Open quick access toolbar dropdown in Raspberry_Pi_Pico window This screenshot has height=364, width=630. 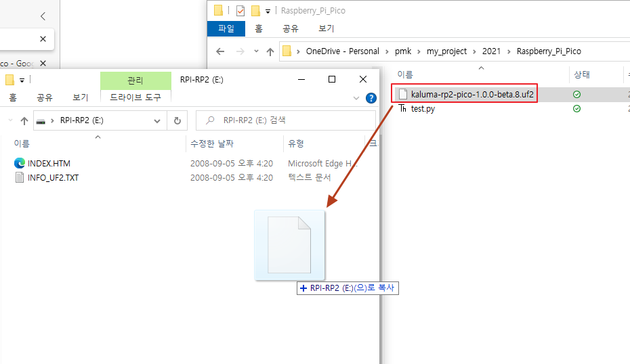268,12
